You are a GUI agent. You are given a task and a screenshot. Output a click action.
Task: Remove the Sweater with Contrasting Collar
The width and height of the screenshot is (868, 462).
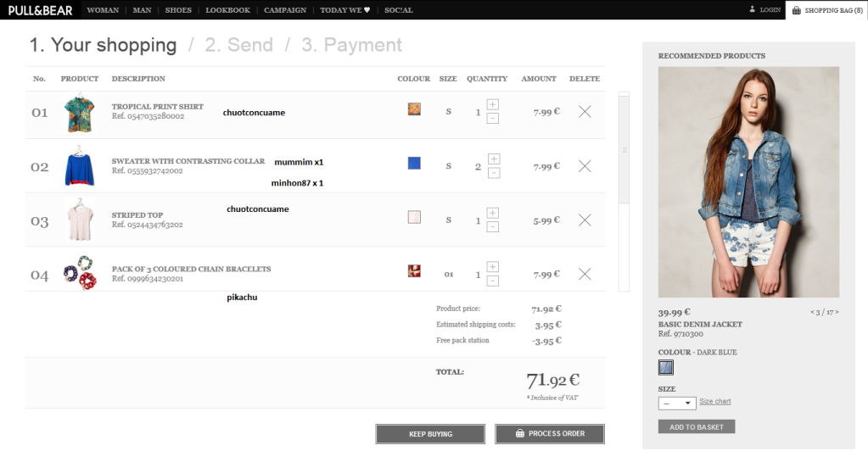tap(584, 166)
